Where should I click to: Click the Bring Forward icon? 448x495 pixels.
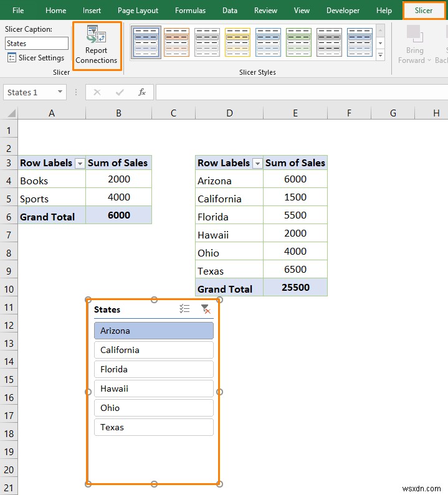tap(415, 34)
